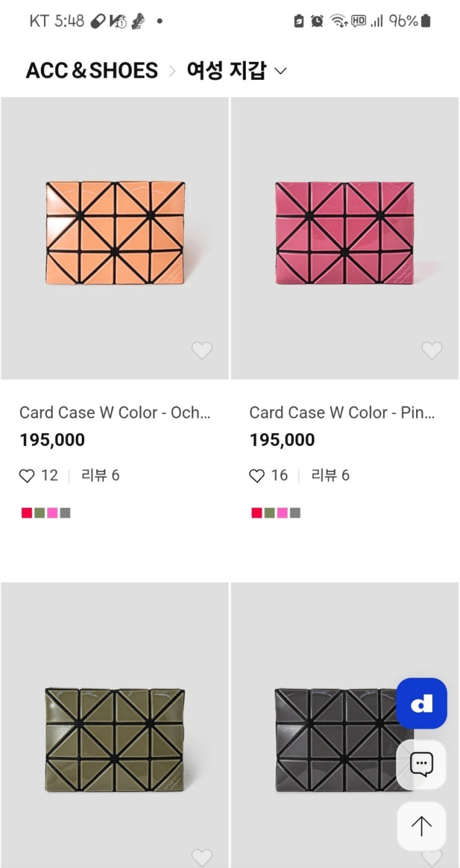
Task: Open the chat support bubble icon
Action: tap(422, 765)
